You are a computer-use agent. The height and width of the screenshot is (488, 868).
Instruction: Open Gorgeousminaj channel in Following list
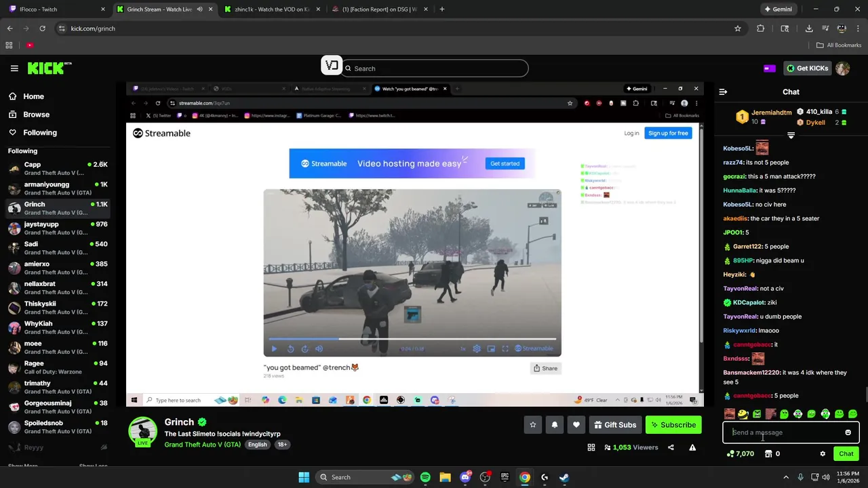(x=57, y=407)
